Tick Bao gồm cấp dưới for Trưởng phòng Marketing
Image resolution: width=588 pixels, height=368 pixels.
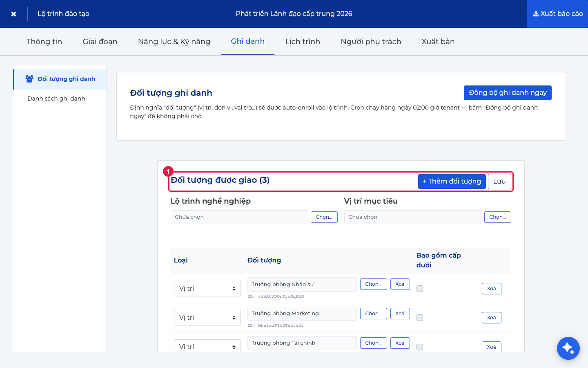pyautogui.click(x=420, y=318)
